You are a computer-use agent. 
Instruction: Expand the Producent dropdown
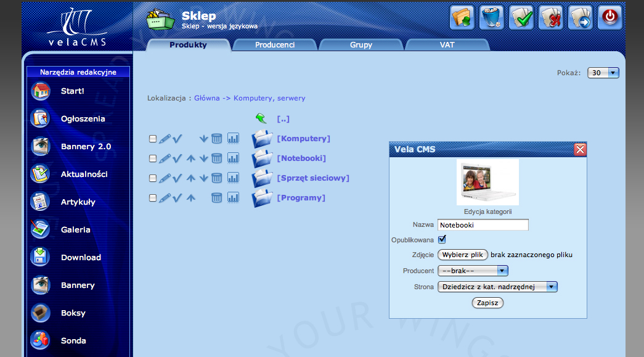point(472,271)
